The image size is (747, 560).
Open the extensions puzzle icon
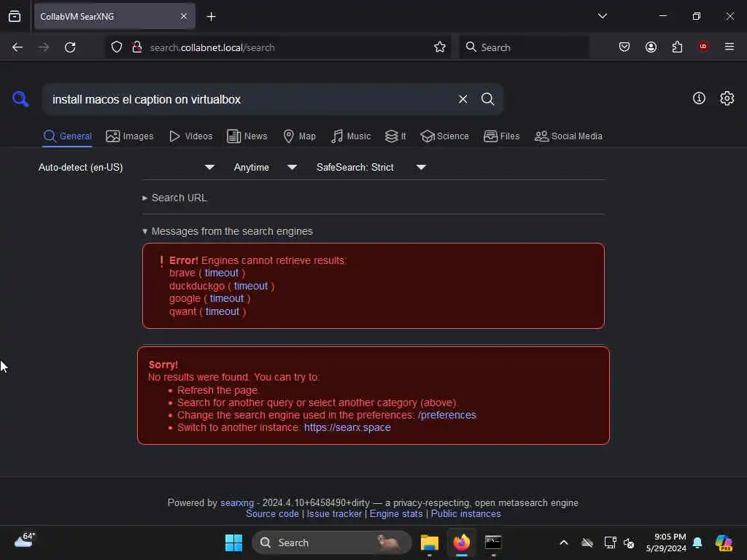(677, 47)
